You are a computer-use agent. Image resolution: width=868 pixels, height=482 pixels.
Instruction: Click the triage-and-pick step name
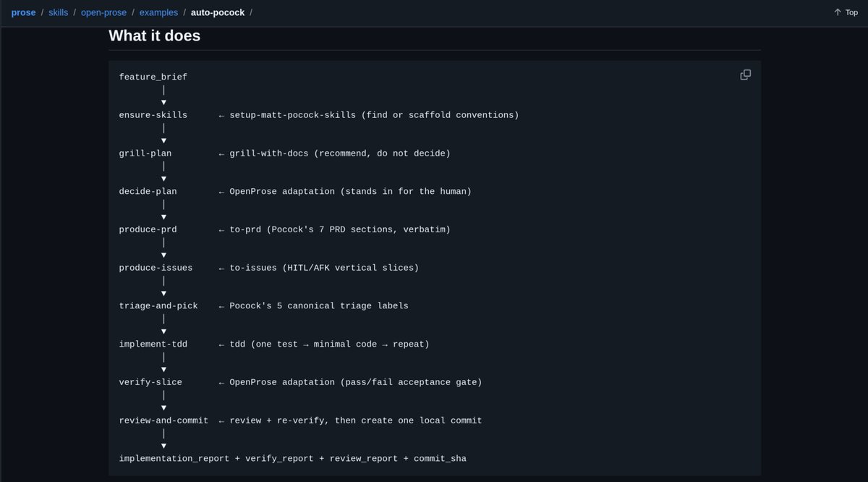(x=158, y=305)
